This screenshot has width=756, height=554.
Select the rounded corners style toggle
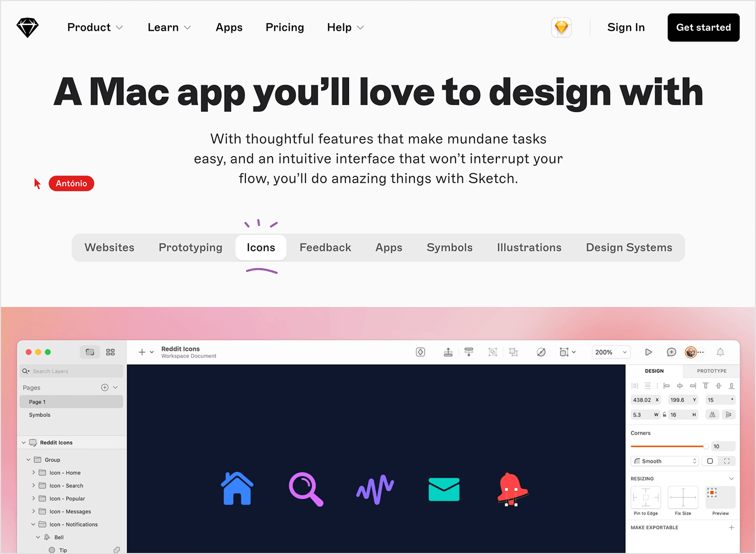coord(710,461)
